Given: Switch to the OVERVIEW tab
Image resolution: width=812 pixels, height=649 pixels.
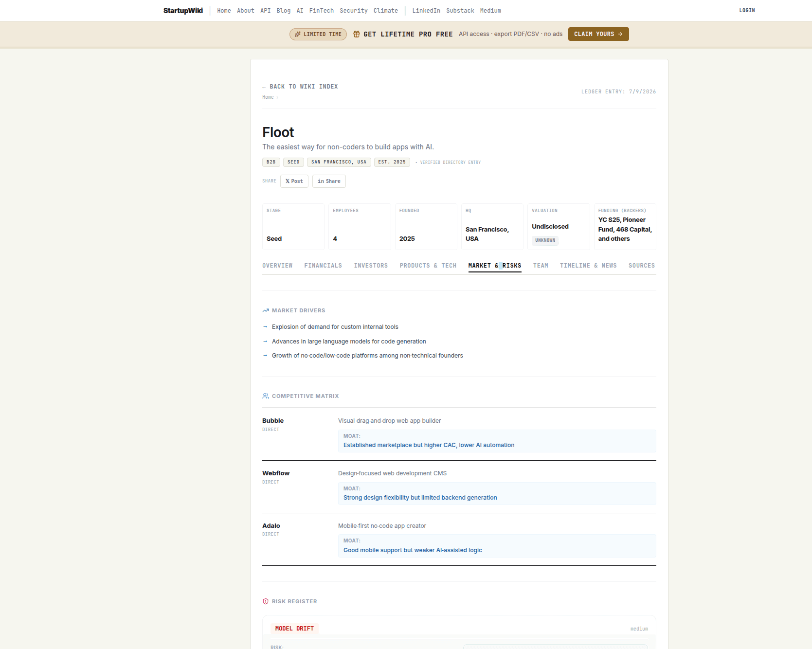Looking at the screenshot, I should (277, 266).
